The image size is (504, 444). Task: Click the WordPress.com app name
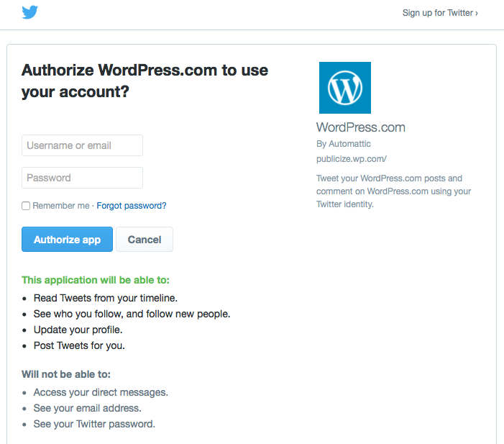pos(361,127)
